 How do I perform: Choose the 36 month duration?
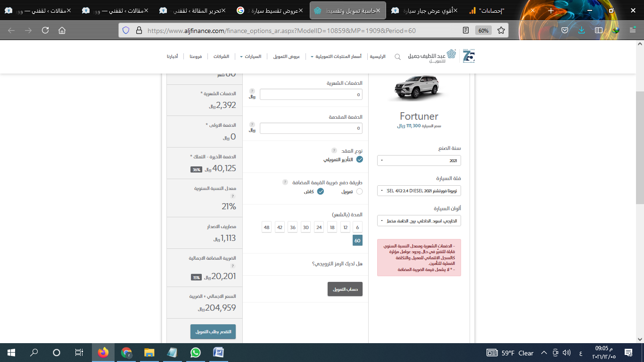point(293,227)
